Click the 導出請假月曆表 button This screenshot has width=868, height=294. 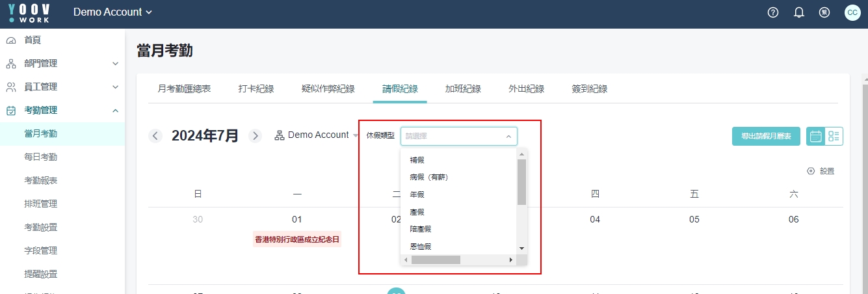coord(766,136)
